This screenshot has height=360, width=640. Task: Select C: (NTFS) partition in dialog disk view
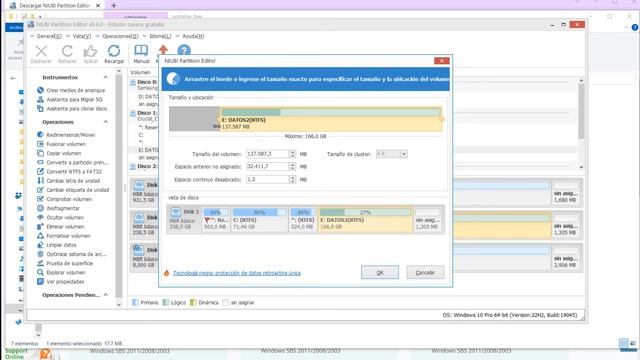pos(259,219)
